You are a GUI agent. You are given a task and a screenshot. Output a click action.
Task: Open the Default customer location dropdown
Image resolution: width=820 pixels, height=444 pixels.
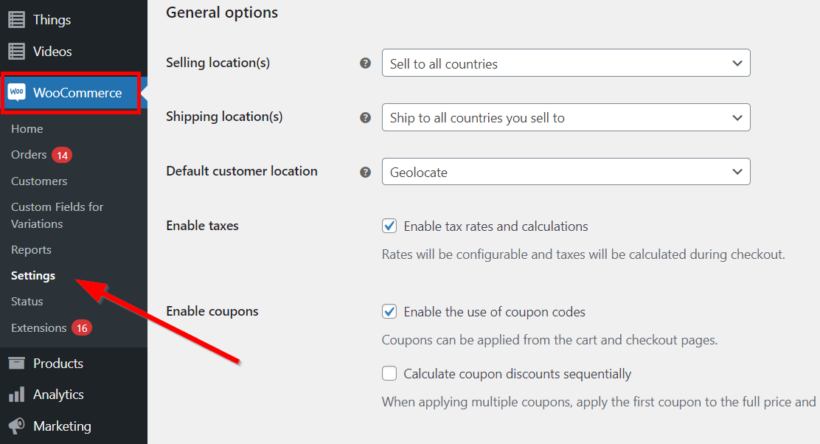tap(566, 172)
